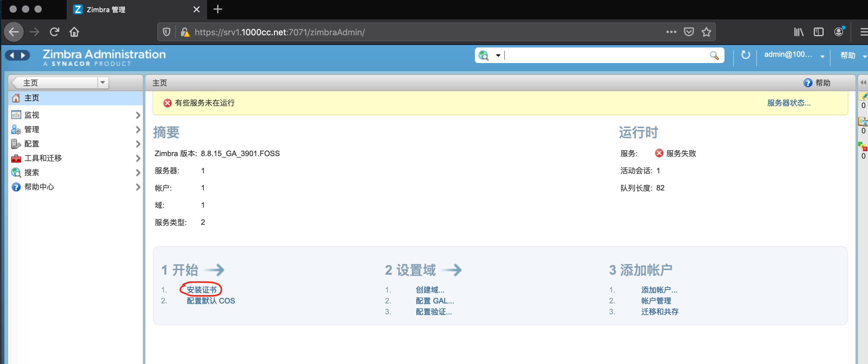Click Zimbra refresh icon in header
868x364 pixels.
pos(745,55)
